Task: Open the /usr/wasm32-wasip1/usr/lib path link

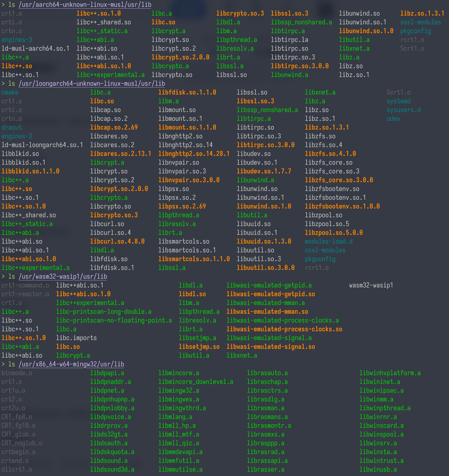Action: (63, 276)
